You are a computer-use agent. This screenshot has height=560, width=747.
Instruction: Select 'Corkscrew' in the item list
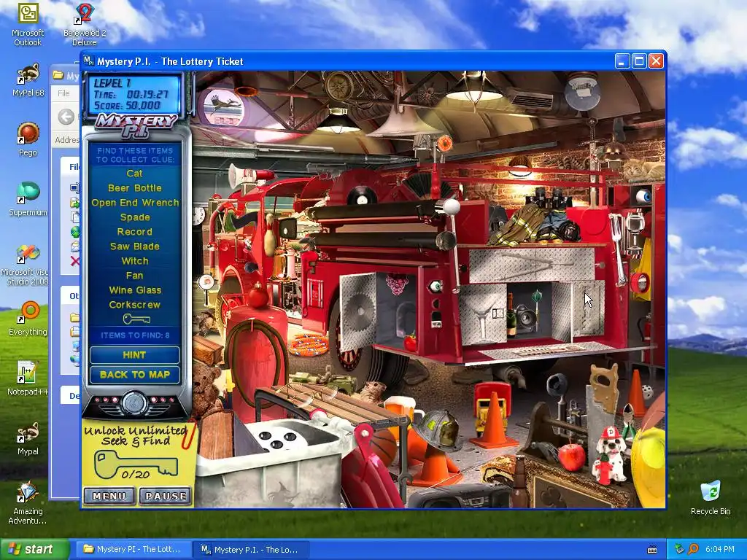[135, 305]
